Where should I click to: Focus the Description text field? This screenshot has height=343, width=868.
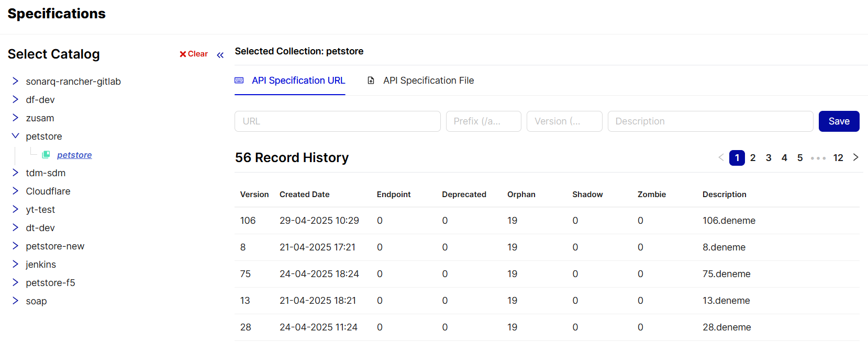click(x=710, y=121)
